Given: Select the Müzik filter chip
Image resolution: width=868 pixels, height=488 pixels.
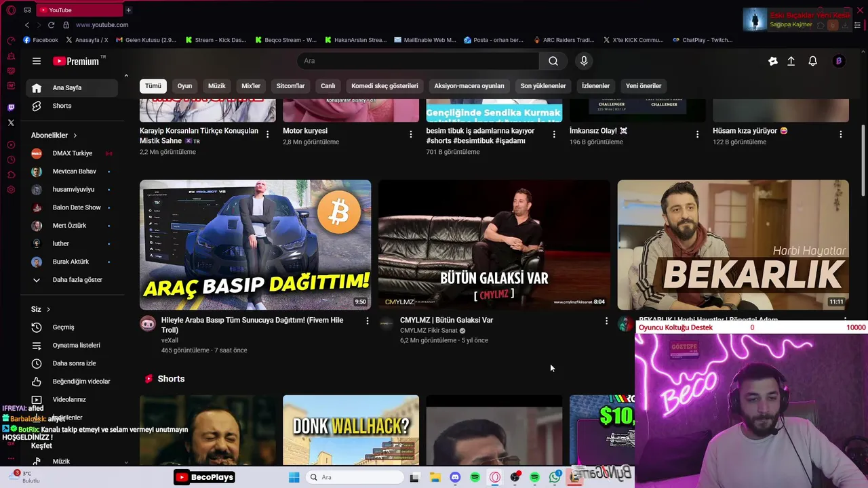Looking at the screenshot, I should 217,86.
